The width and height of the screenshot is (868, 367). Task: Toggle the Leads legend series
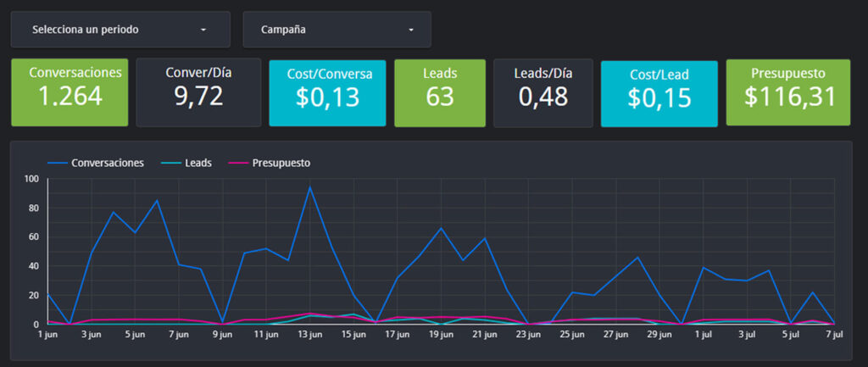tap(198, 163)
